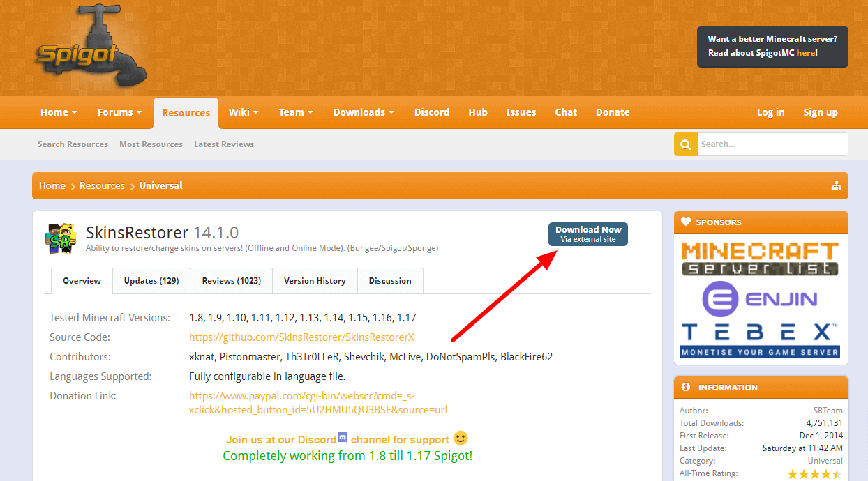
Task: Open the Tebex sponsor banner
Action: pos(760,339)
